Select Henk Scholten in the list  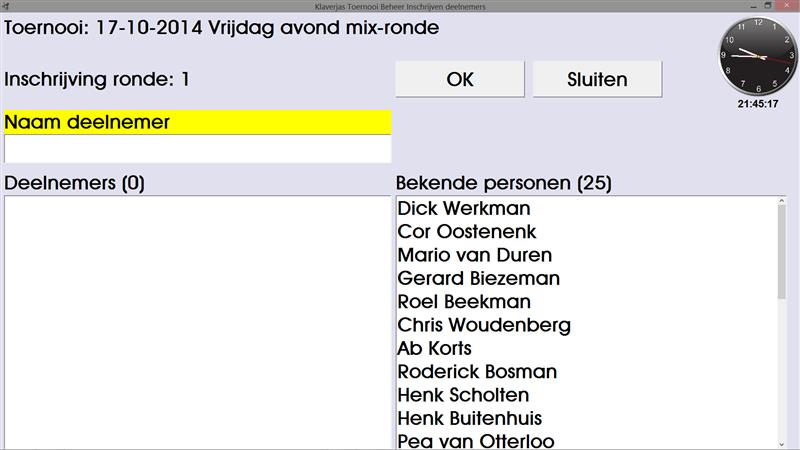[463, 395]
